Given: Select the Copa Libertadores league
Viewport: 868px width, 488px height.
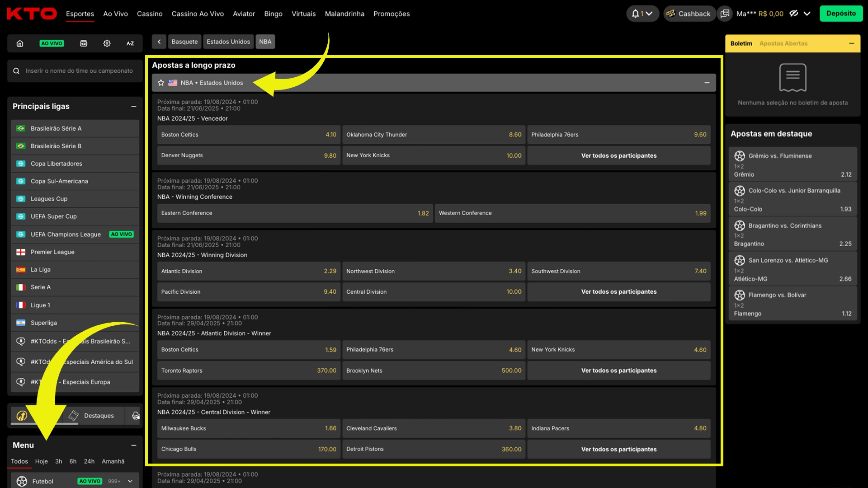Looking at the screenshot, I should point(75,164).
